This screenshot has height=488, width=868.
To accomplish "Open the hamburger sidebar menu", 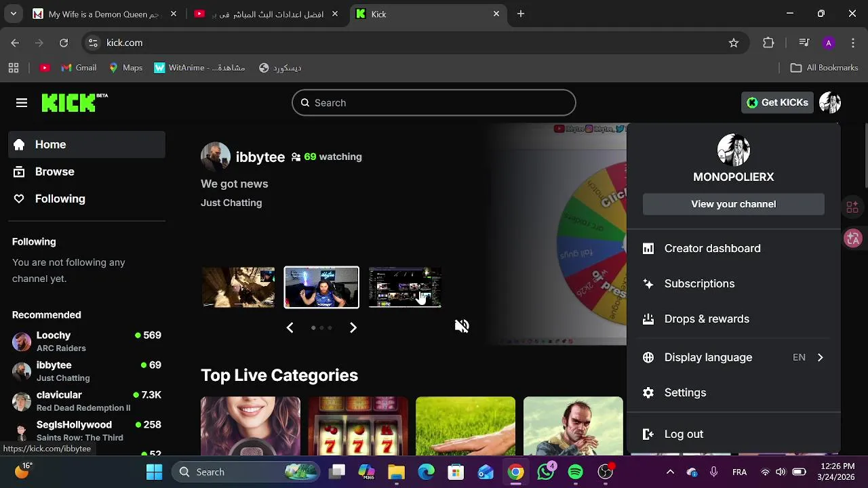I will (x=22, y=103).
